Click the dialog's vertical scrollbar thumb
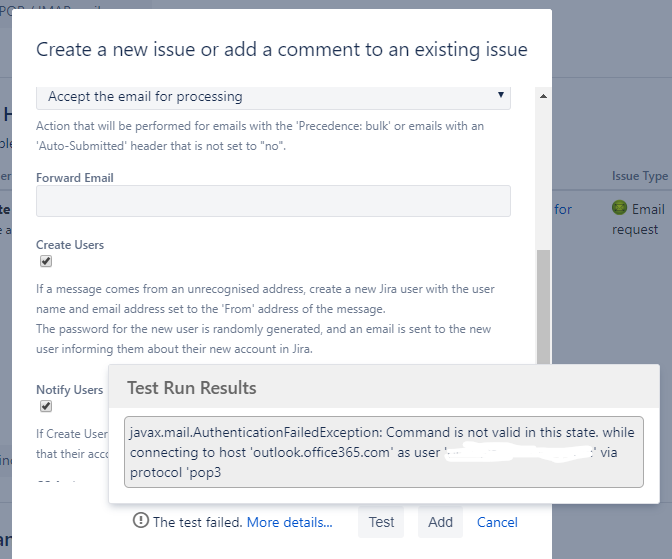The image size is (672, 559). point(543,307)
